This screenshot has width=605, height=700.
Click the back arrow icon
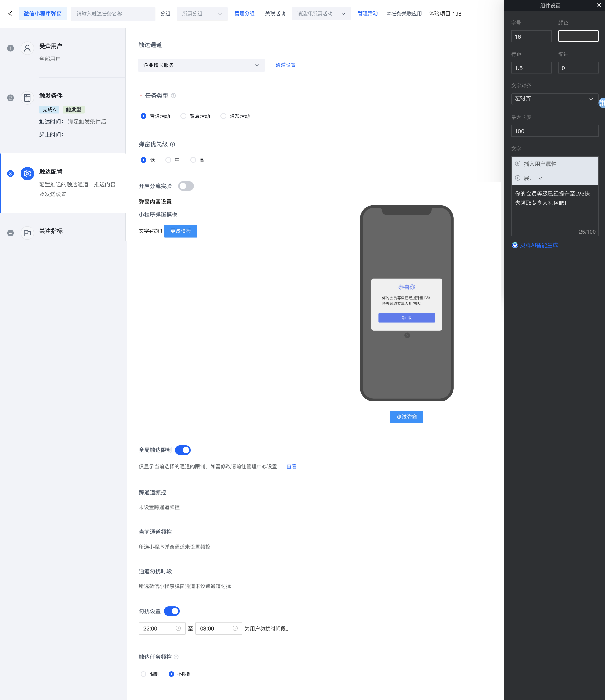10,13
